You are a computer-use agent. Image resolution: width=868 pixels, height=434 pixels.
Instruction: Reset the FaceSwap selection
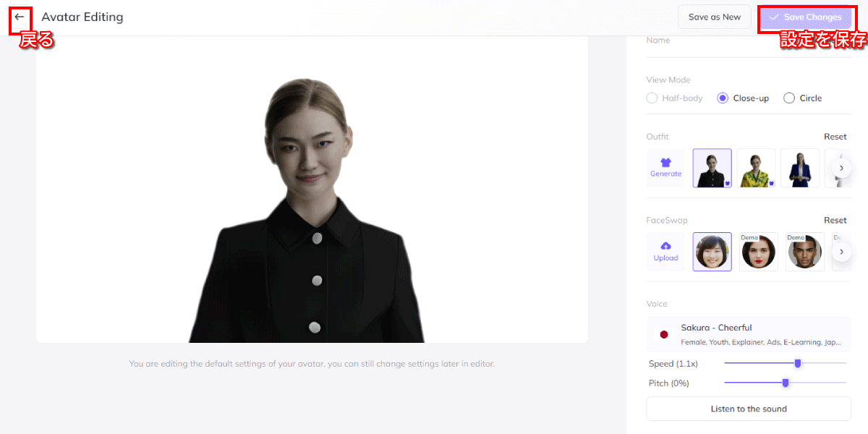point(835,220)
